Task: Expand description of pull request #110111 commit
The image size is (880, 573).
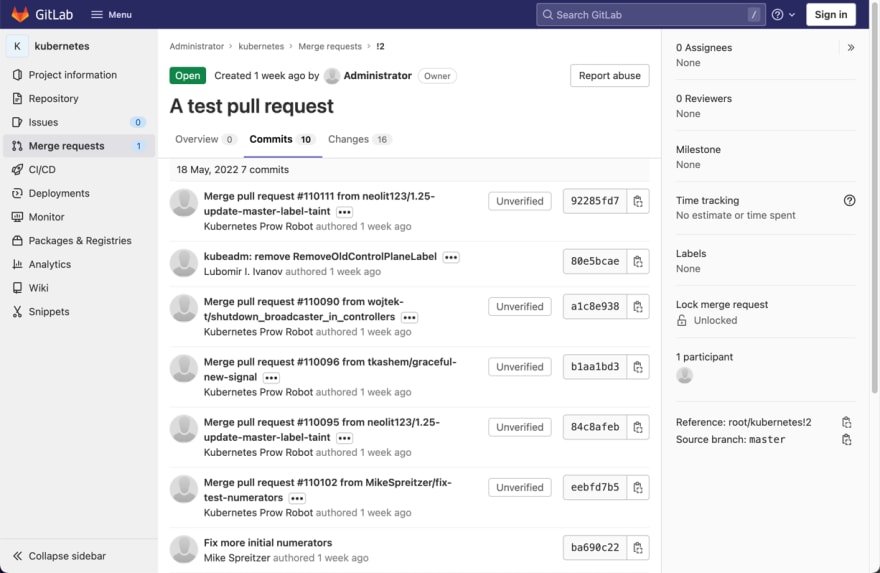Action: click(345, 212)
